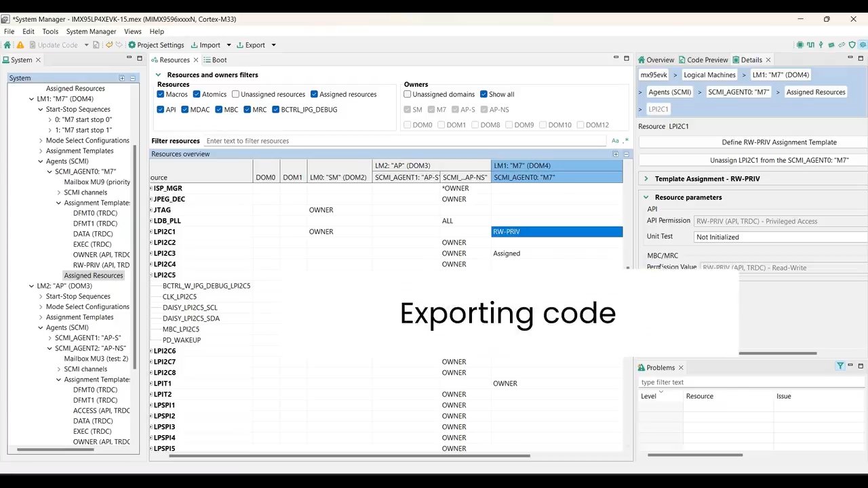
Task: Click the chip tool icon at top right
Action: click(800, 45)
